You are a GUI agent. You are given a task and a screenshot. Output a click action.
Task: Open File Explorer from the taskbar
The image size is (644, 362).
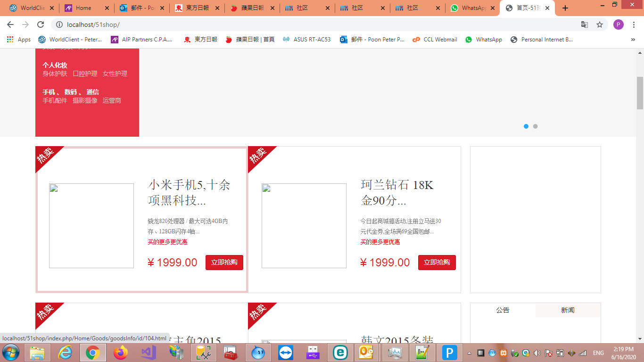click(x=37, y=353)
